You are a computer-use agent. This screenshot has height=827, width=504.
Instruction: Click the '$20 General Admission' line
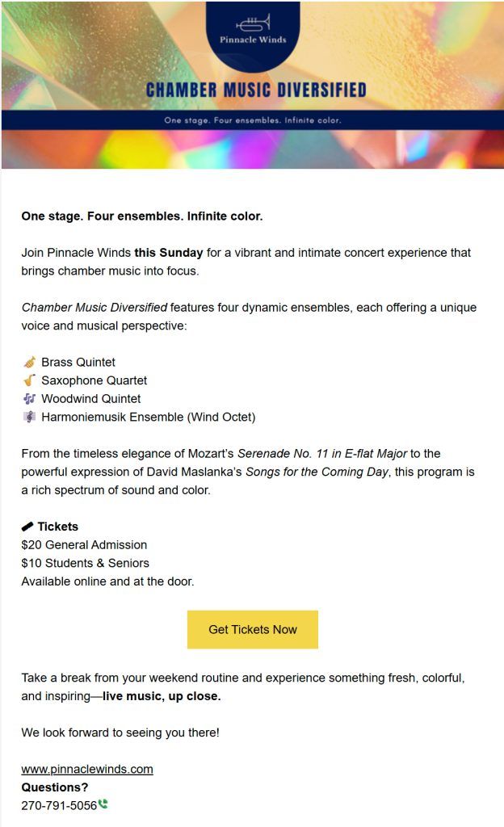[84, 545]
